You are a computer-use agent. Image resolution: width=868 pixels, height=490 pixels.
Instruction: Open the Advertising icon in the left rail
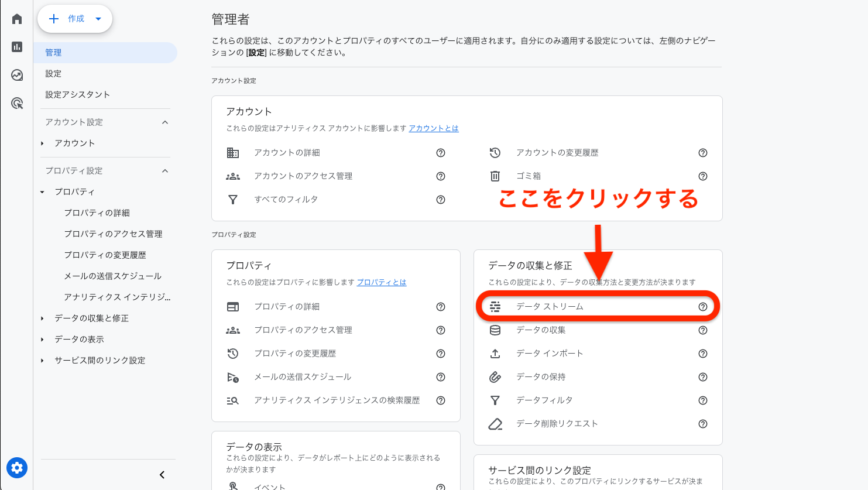(x=17, y=104)
